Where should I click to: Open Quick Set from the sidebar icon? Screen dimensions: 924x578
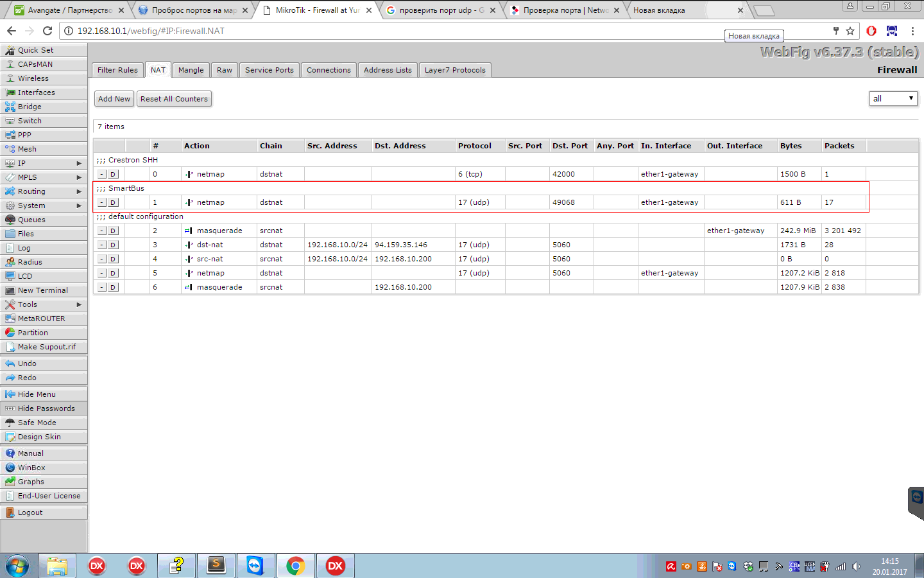coord(10,50)
